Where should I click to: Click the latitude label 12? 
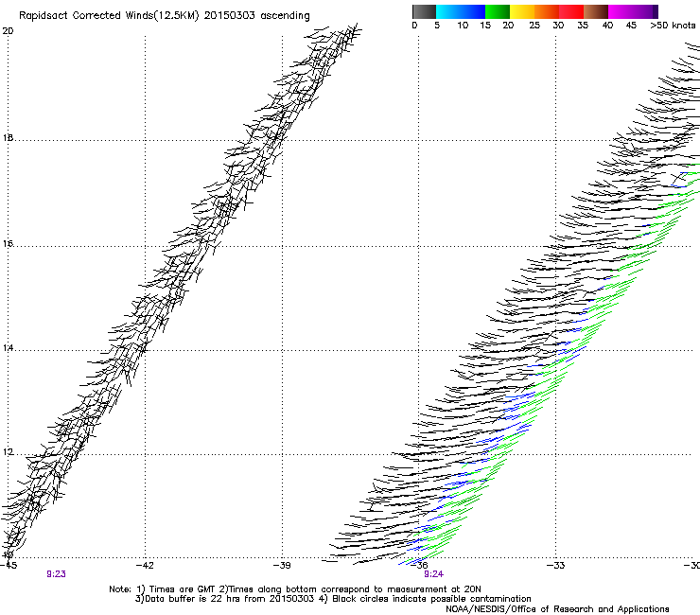point(8,452)
